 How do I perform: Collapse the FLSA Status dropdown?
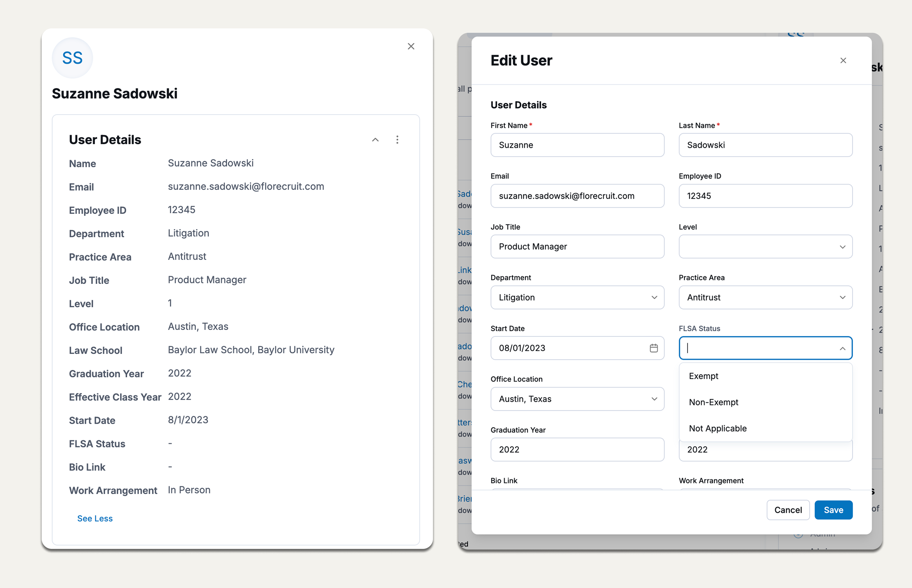(843, 348)
